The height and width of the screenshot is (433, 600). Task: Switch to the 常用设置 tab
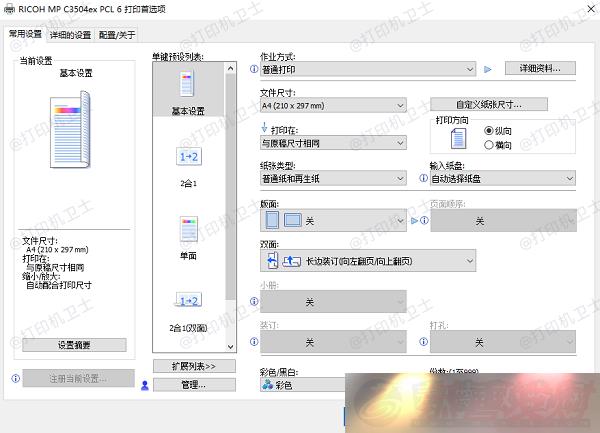(25, 34)
